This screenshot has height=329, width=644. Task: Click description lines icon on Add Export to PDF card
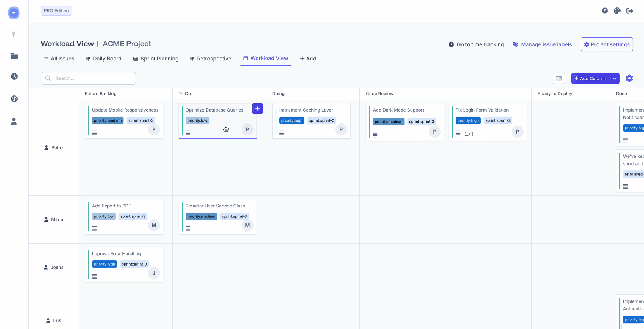click(x=94, y=229)
